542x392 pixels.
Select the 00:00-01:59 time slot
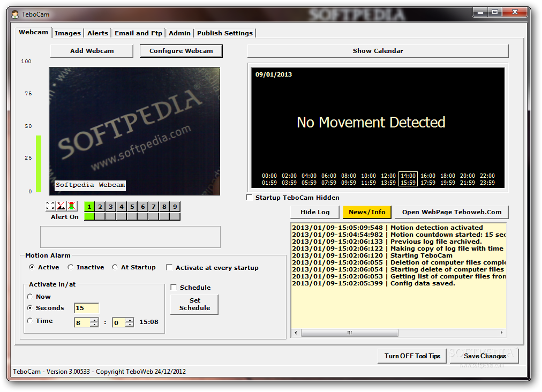point(269,179)
